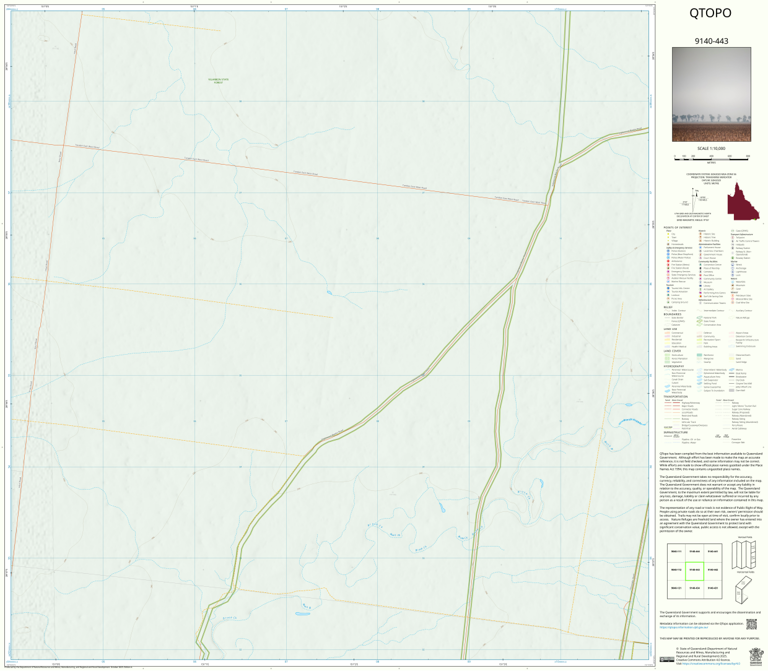768x671 pixels.
Task: Click the TRANSPORTATION legend heading
Action: 676,397
